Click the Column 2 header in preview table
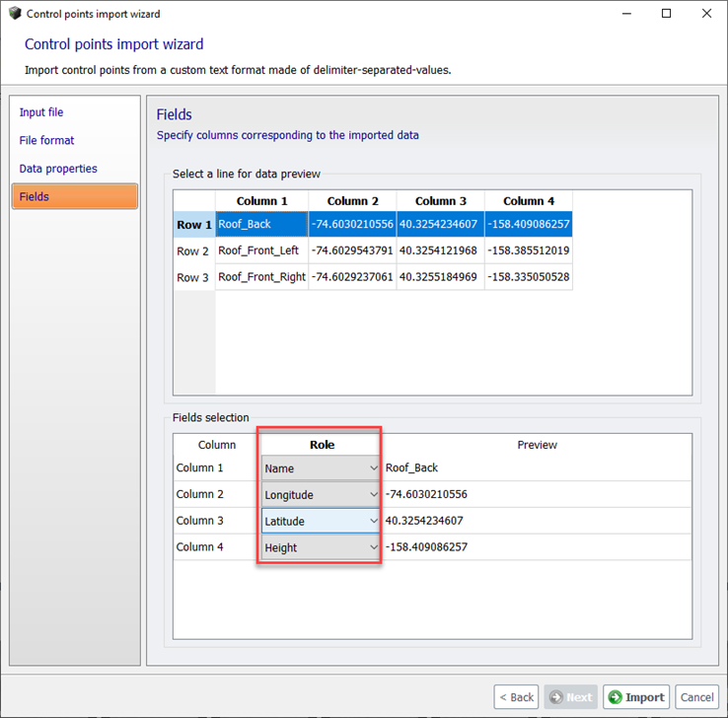The height and width of the screenshot is (718, 728). click(x=352, y=201)
